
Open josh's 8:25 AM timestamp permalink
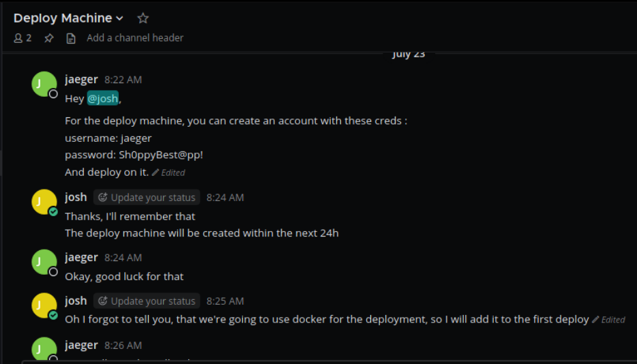[x=225, y=301]
